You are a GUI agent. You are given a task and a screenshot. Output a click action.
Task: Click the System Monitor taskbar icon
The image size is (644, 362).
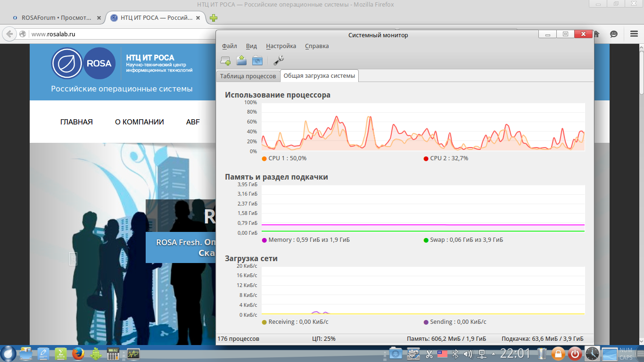pyautogui.click(x=133, y=354)
